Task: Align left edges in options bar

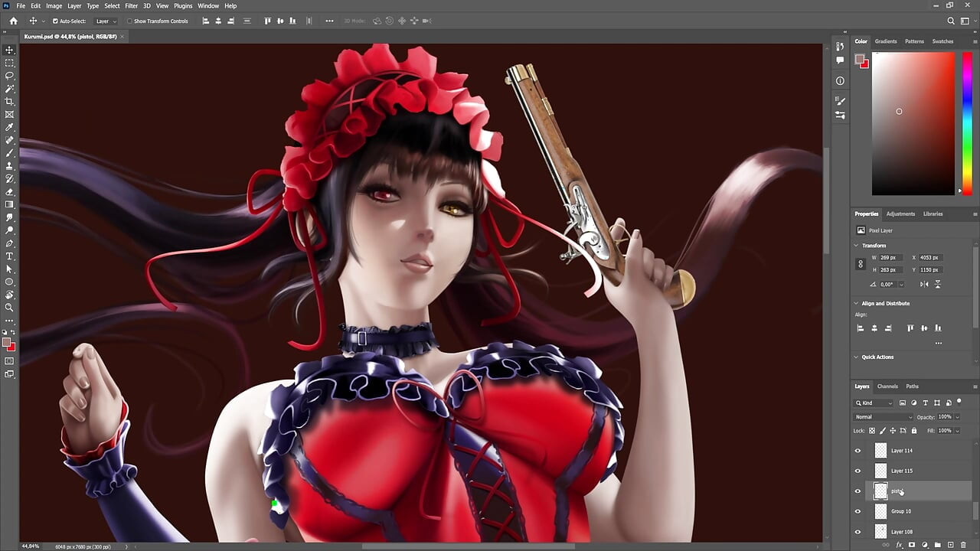Action: click(205, 21)
